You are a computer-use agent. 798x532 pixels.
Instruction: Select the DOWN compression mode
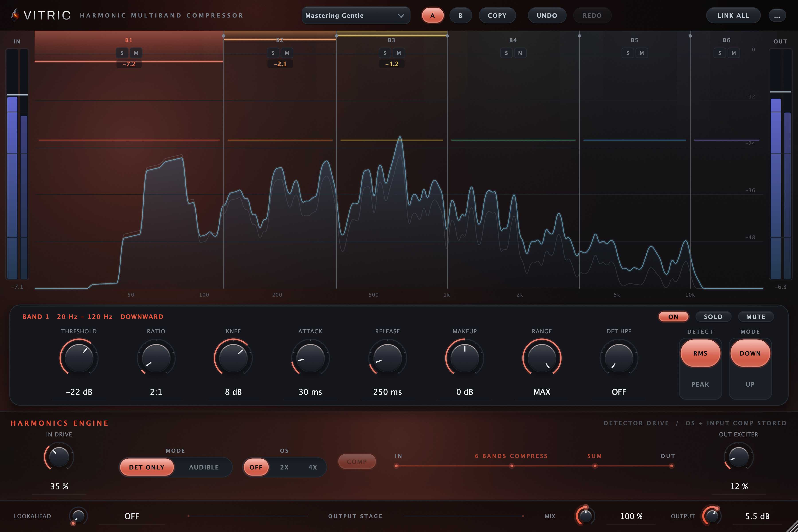(750, 353)
